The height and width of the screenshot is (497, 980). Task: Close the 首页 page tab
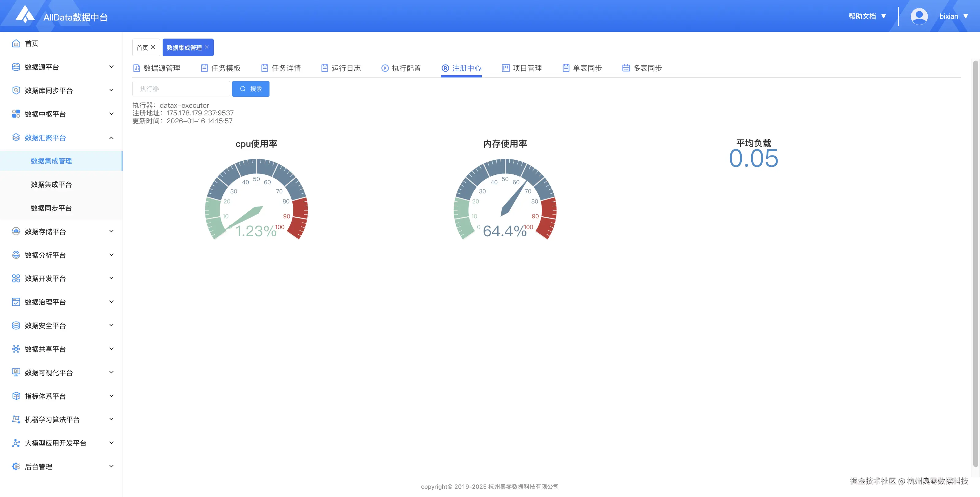point(153,47)
